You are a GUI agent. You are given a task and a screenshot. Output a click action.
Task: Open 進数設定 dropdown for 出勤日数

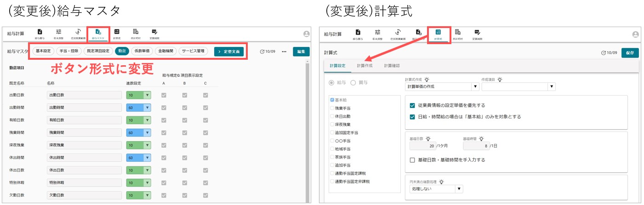[138, 95]
